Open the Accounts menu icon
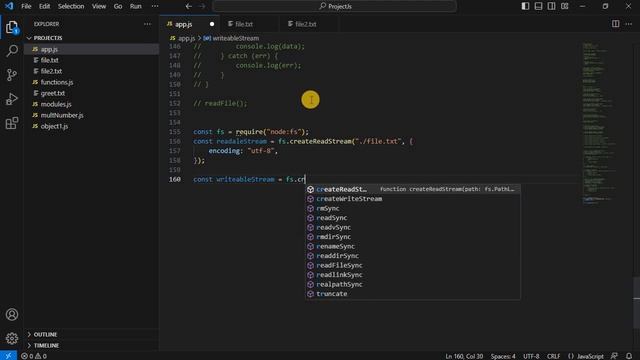Screen dimensions: 640x360 pyautogui.click(x=12, y=314)
